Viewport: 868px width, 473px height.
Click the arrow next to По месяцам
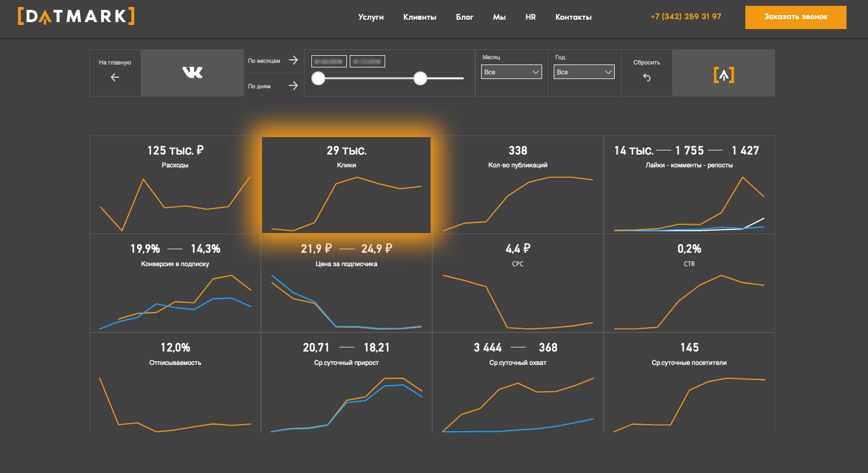tap(293, 60)
